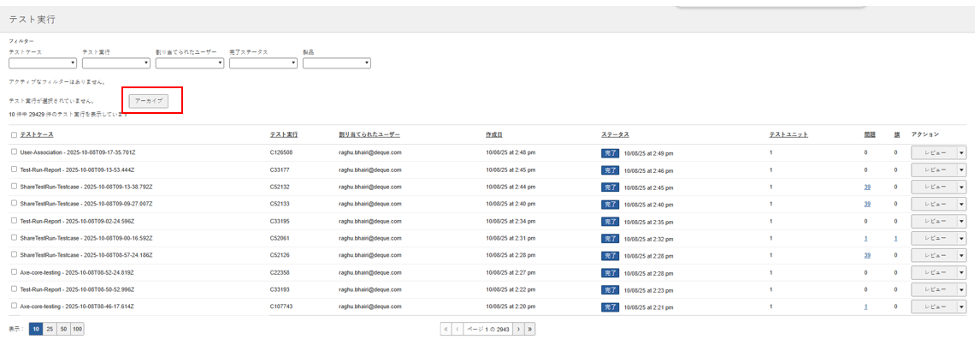The image size is (980, 351).
Task: Go to the previous results page
Action: pyautogui.click(x=458, y=329)
